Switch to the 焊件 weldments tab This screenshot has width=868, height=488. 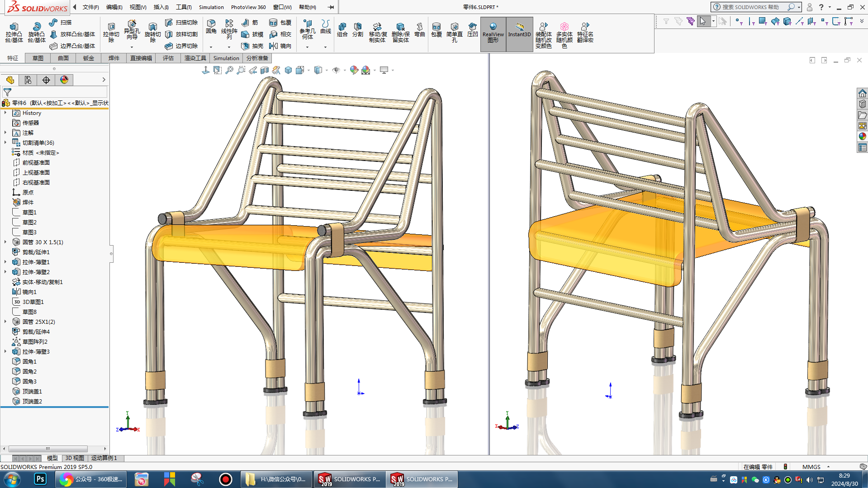pyautogui.click(x=114, y=58)
